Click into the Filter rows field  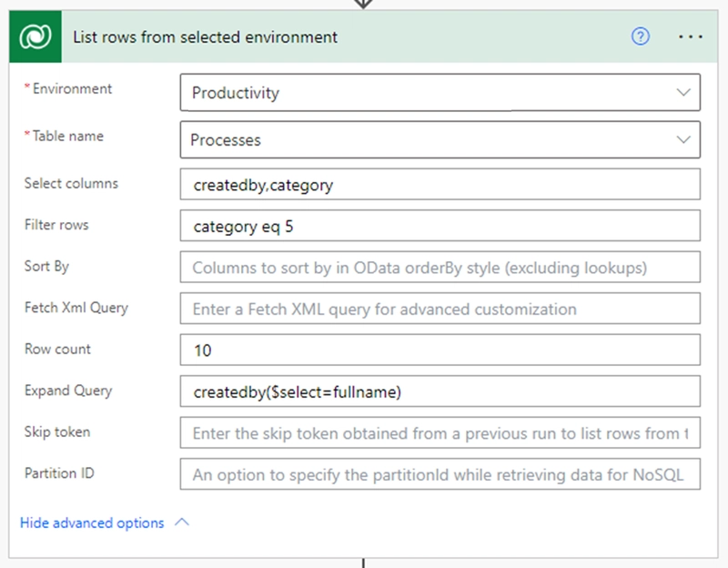pyautogui.click(x=440, y=227)
